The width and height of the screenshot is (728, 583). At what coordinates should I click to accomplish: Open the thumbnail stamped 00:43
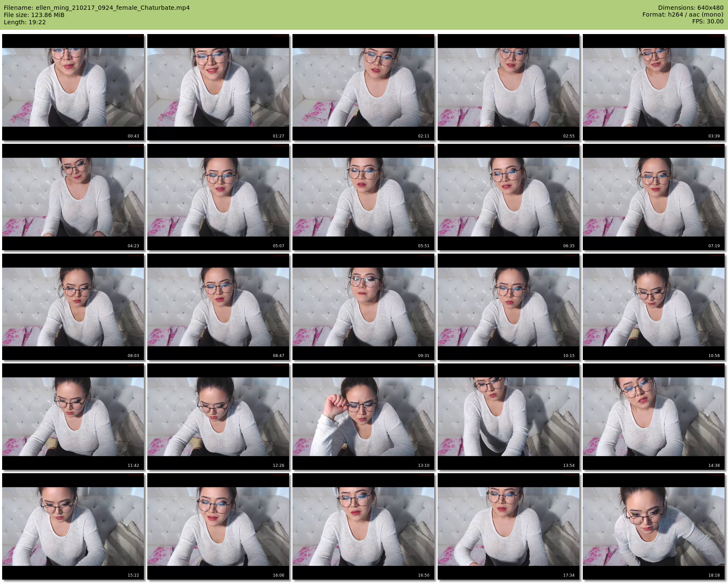click(73, 87)
